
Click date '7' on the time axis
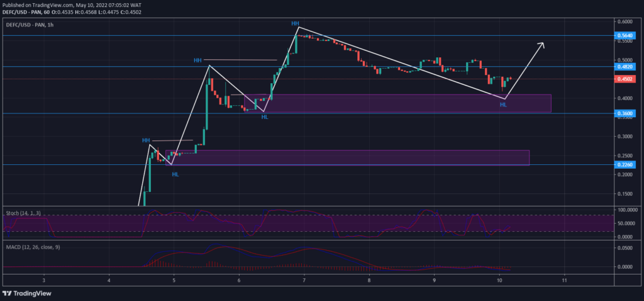click(x=304, y=280)
